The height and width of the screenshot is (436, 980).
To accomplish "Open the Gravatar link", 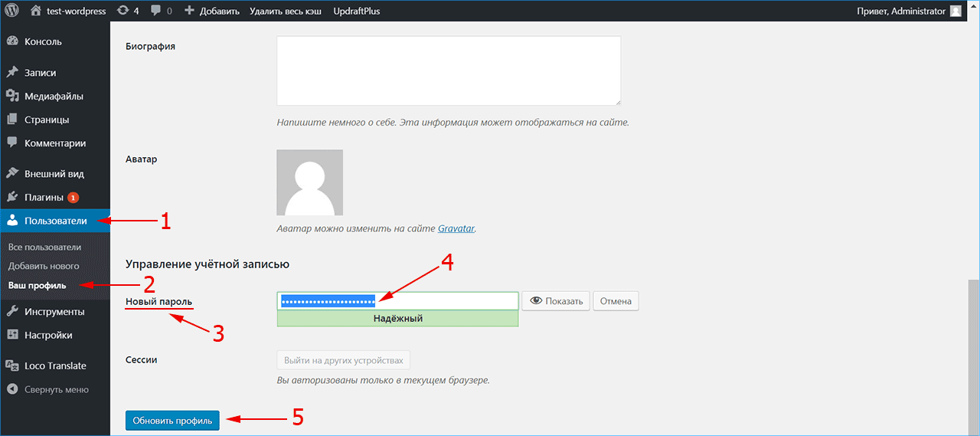I will [456, 228].
